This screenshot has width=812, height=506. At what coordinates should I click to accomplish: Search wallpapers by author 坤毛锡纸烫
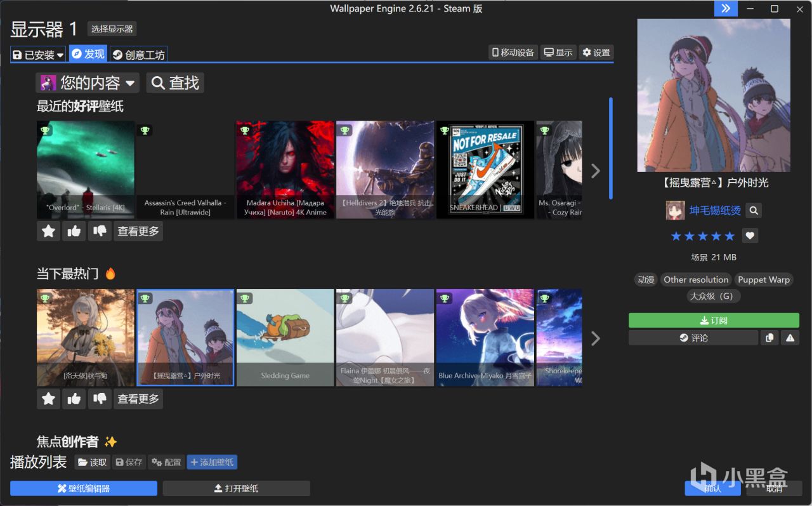point(753,210)
